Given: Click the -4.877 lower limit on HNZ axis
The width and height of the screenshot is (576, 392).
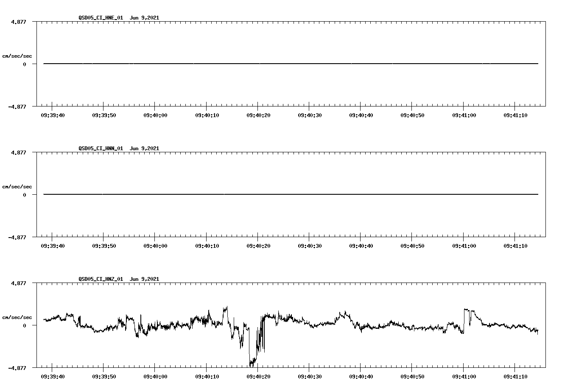Looking at the screenshot, I should coord(17,368).
